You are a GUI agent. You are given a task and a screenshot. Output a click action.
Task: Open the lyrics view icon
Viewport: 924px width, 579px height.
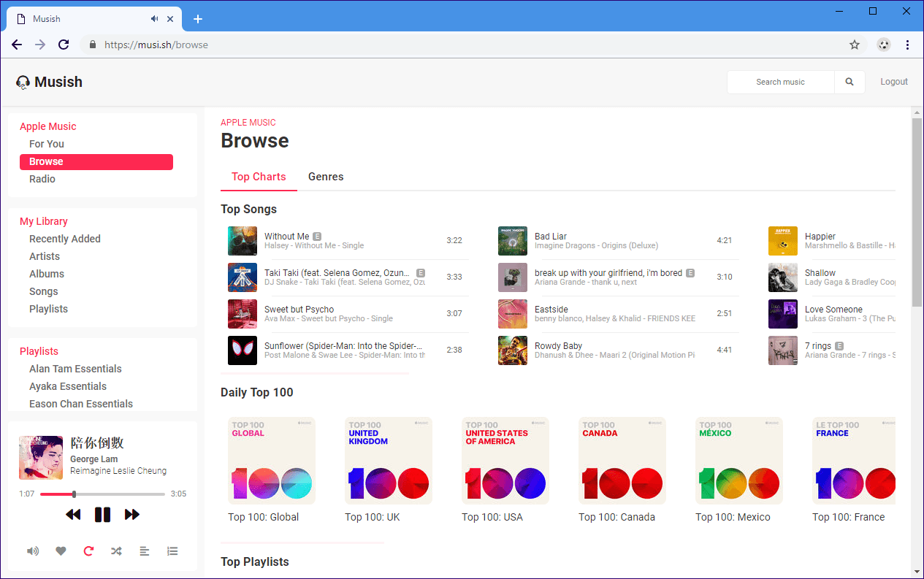145,551
